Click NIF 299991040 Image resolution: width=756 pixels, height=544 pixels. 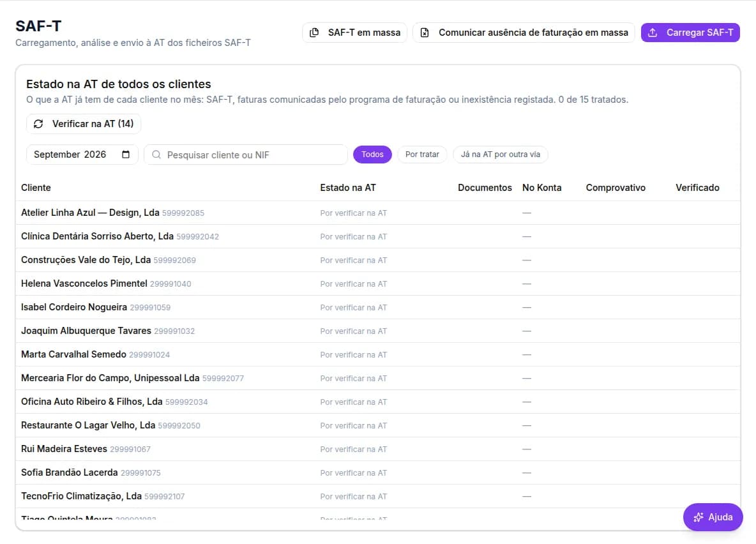170,284
